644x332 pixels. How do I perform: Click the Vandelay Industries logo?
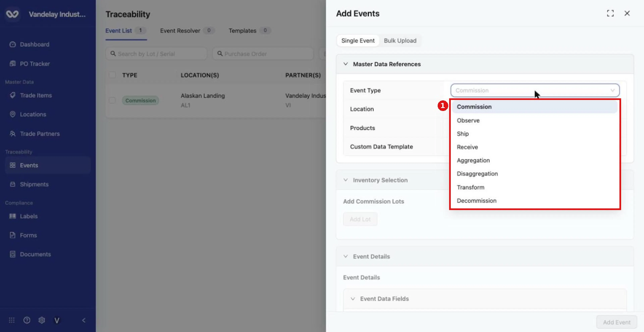tap(12, 14)
